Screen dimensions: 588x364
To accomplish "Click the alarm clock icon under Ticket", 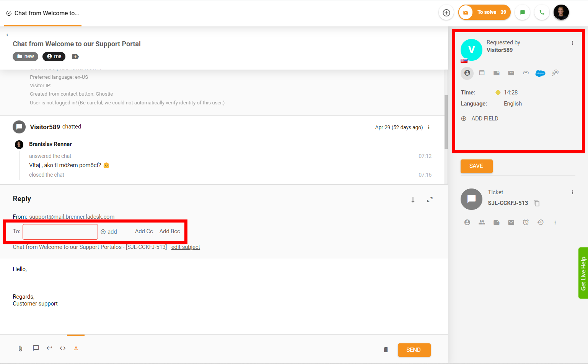I will pyautogui.click(x=526, y=223).
